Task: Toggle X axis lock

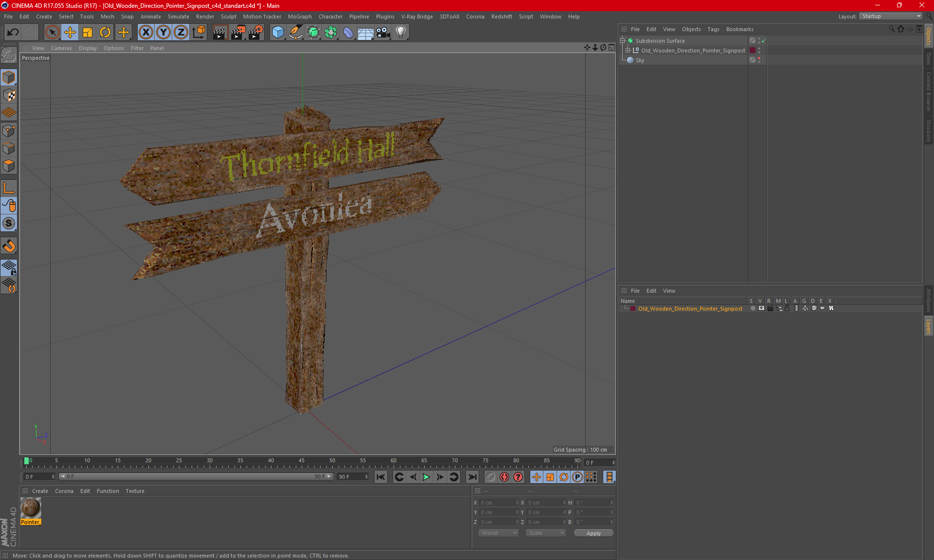Action: [x=145, y=33]
